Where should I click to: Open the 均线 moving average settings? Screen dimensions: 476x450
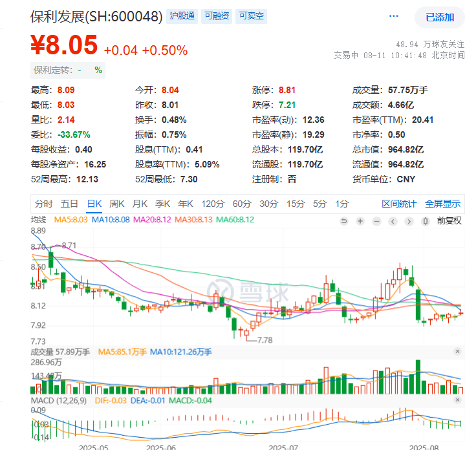39,220
